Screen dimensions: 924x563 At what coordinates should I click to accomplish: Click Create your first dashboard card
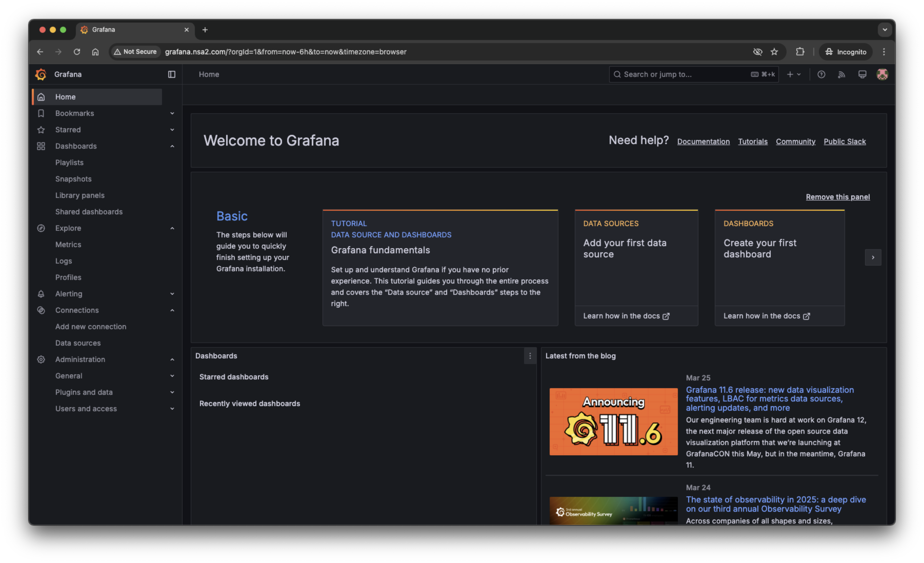point(780,258)
